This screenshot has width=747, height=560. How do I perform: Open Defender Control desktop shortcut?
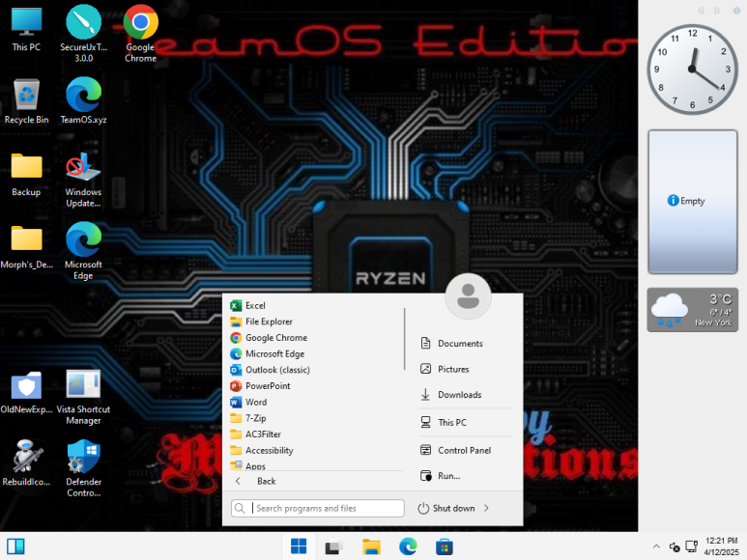[x=83, y=468]
